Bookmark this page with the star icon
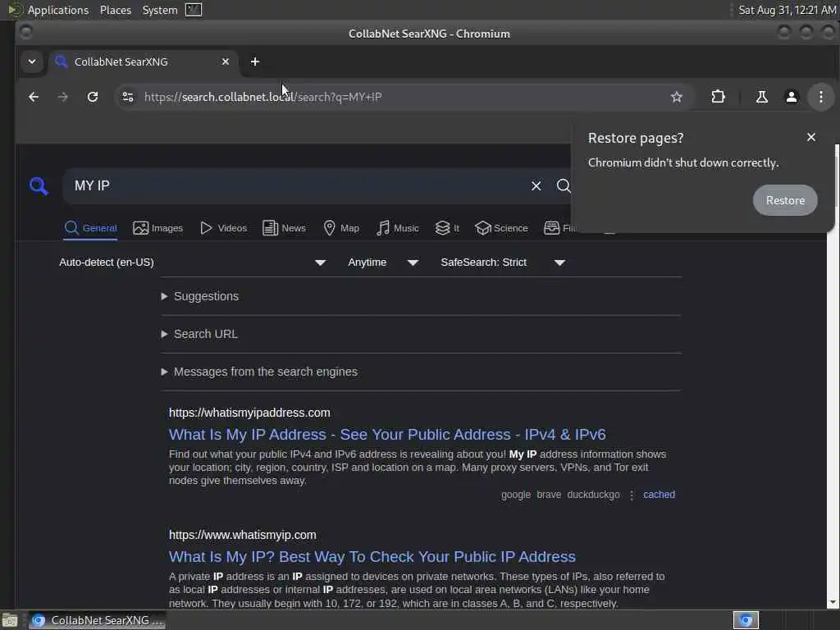 coord(677,97)
